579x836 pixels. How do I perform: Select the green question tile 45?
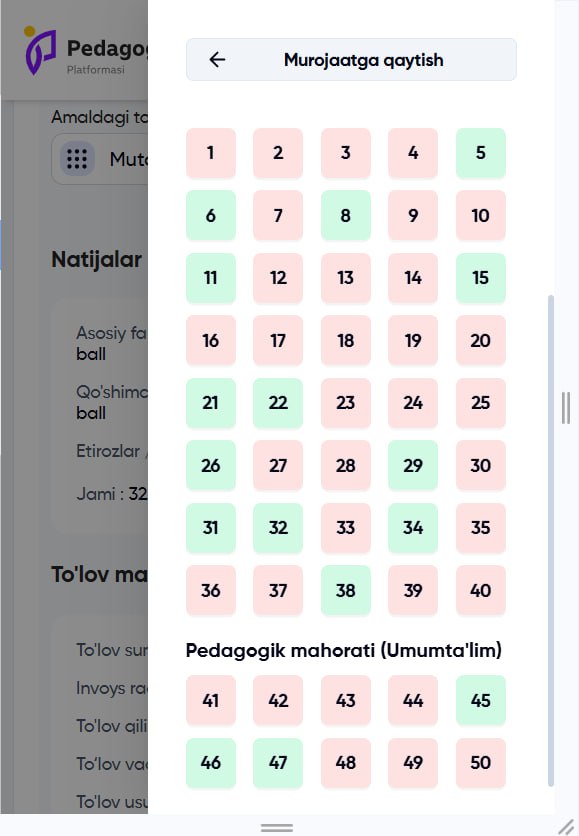point(480,700)
